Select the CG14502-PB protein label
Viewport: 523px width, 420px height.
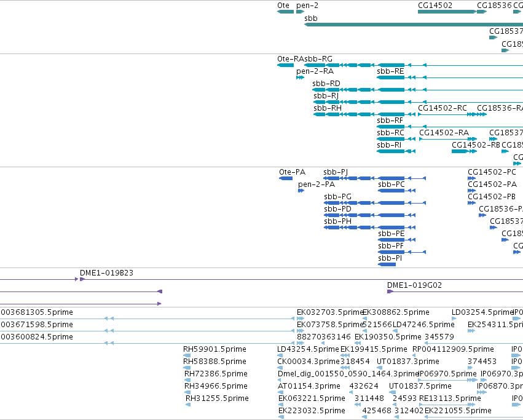coord(492,197)
